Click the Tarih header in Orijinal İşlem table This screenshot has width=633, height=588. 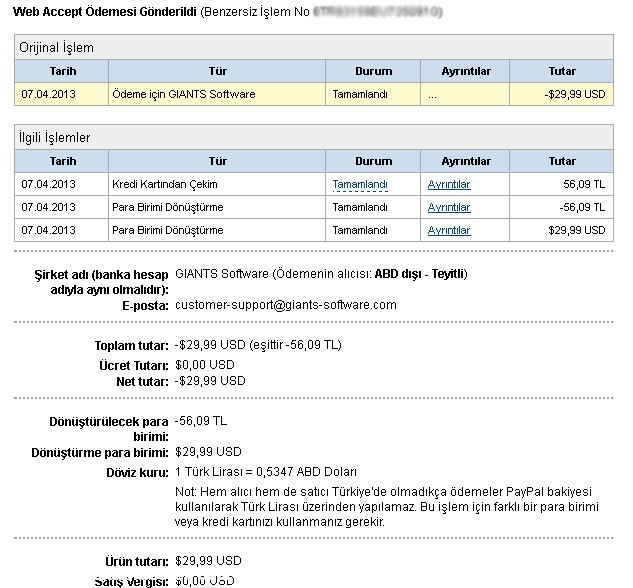pyautogui.click(x=62, y=71)
